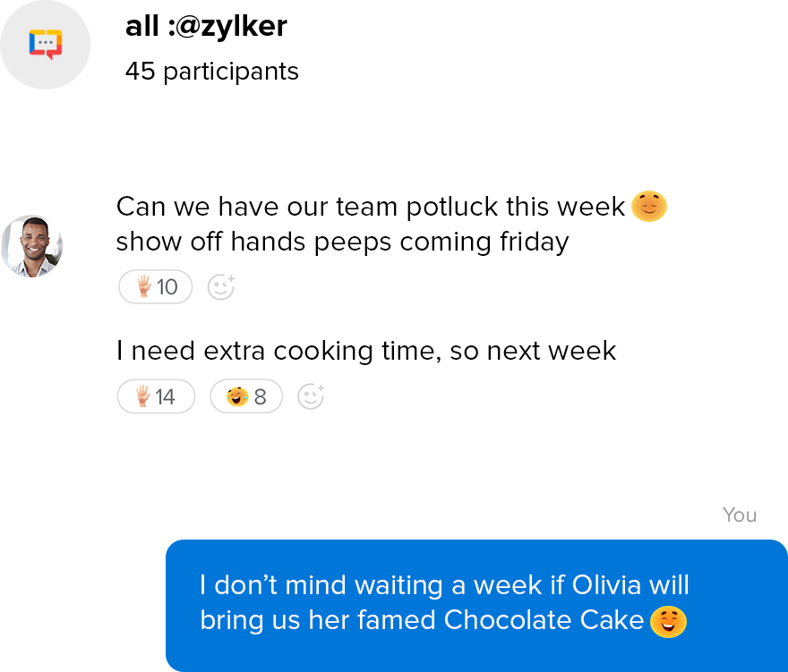Toggle the laughing emoji reaction showing 8

246,396
